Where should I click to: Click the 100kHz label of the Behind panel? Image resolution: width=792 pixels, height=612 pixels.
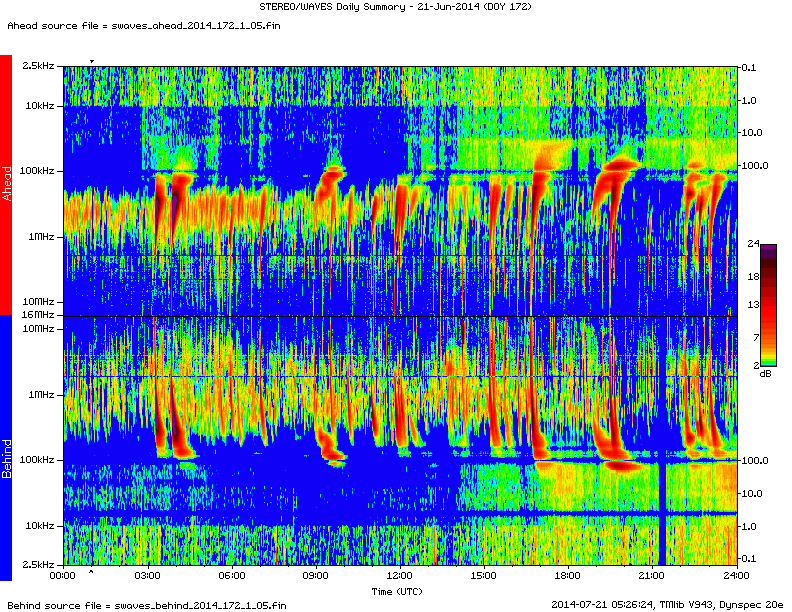pyautogui.click(x=37, y=460)
